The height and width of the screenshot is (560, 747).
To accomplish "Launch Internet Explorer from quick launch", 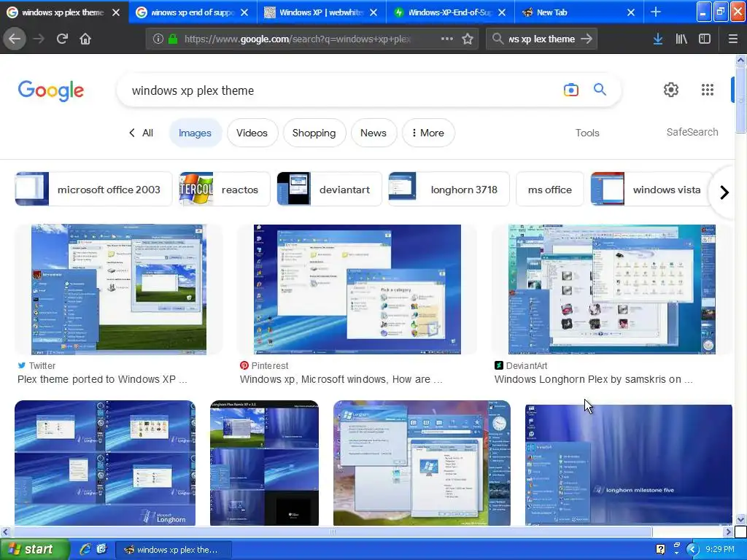I will click(x=85, y=549).
